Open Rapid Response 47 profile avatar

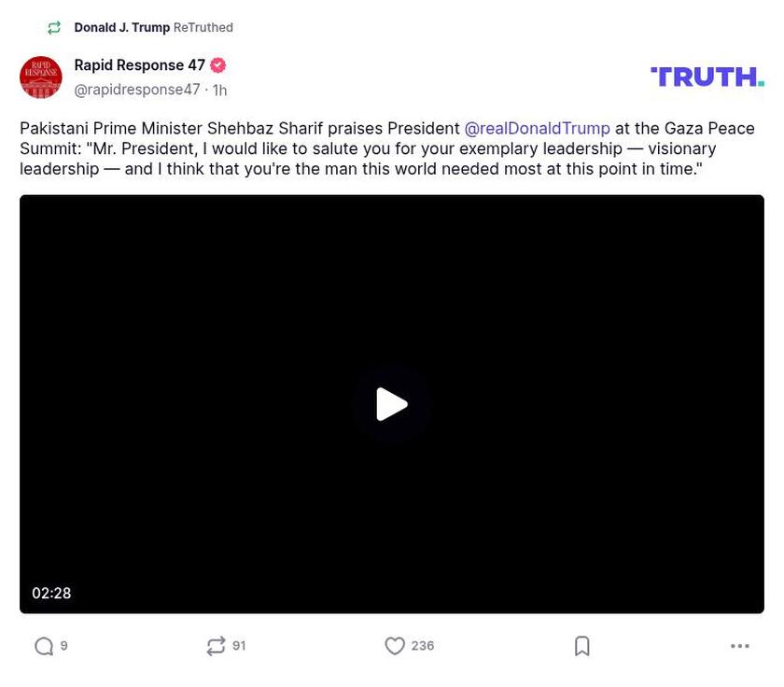coord(41,77)
